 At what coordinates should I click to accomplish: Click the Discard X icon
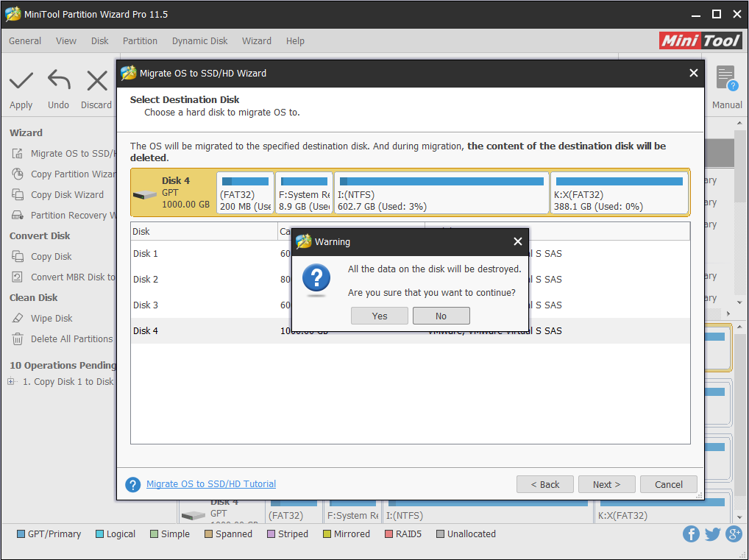tap(97, 80)
